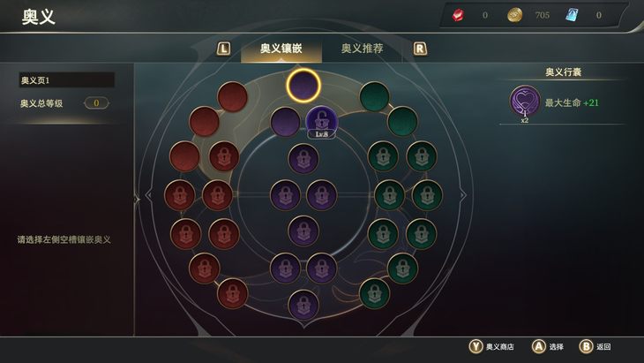Screen dimensions: 644x363
Task: Click the unlockable Lv.8 purple slot
Action: [321, 122]
